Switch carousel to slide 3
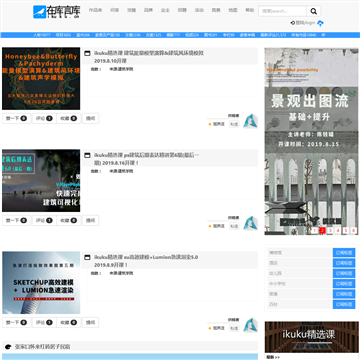360x360 pixels. click(330, 230)
